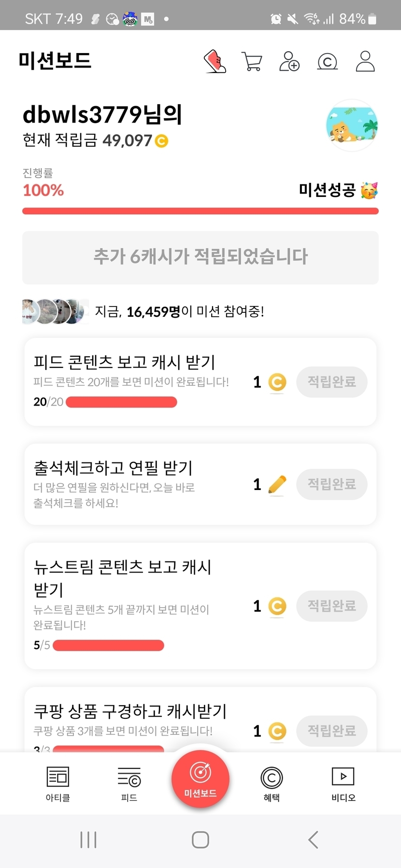
Task: Tap 적립완료 for Coupang products mission
Action: 332,731
